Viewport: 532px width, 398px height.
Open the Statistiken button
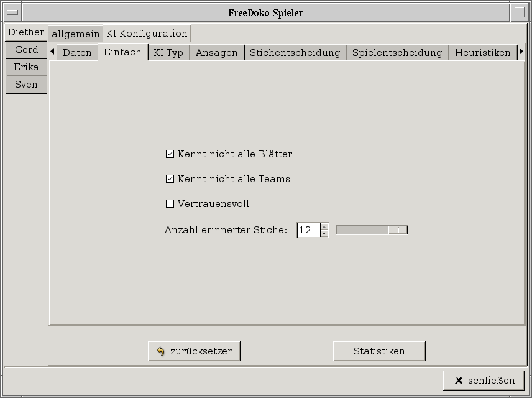pyautogui.click(x=379, y=351)
